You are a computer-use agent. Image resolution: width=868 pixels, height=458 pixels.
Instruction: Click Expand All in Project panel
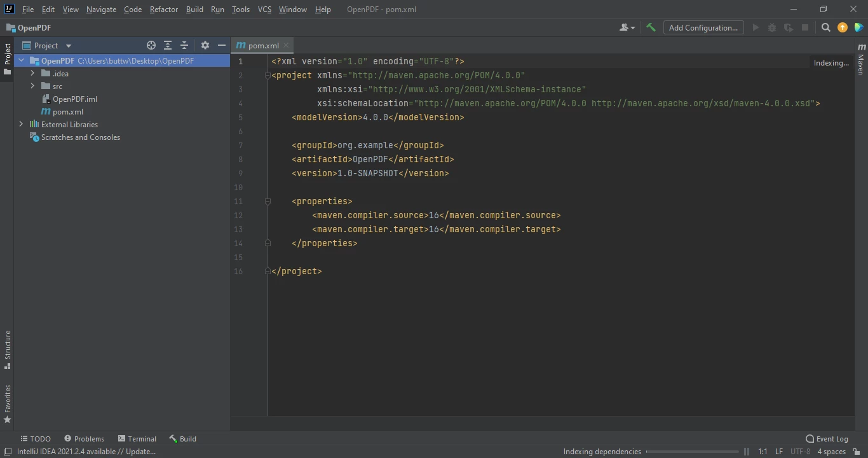pyautogui.click(x=168, y=45)
